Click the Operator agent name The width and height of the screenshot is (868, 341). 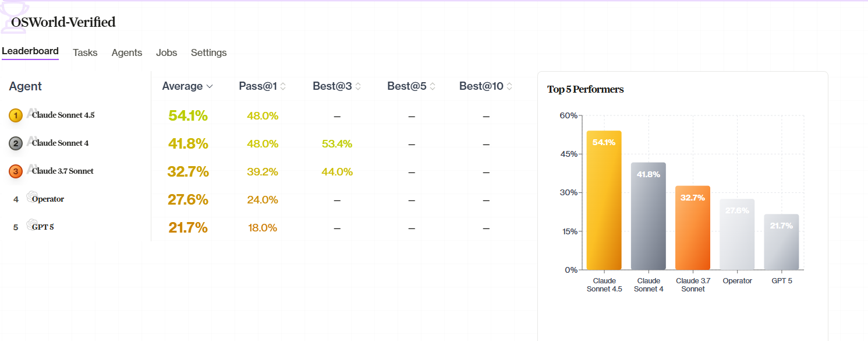point(47,199)
